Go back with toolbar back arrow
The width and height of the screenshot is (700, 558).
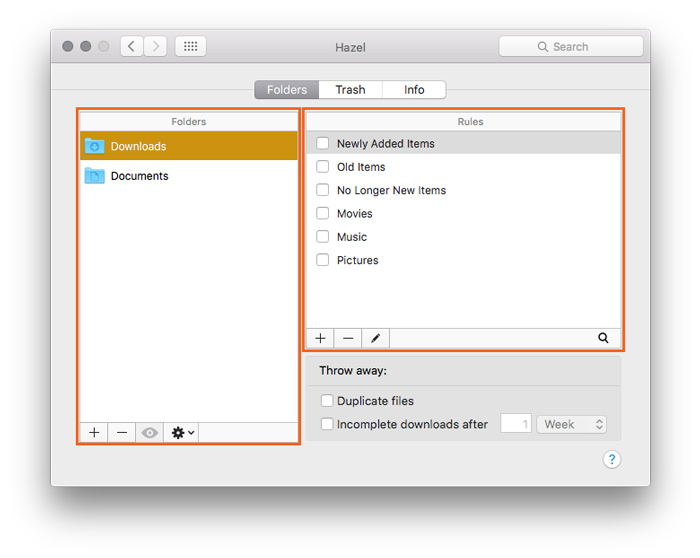(132, 46)
